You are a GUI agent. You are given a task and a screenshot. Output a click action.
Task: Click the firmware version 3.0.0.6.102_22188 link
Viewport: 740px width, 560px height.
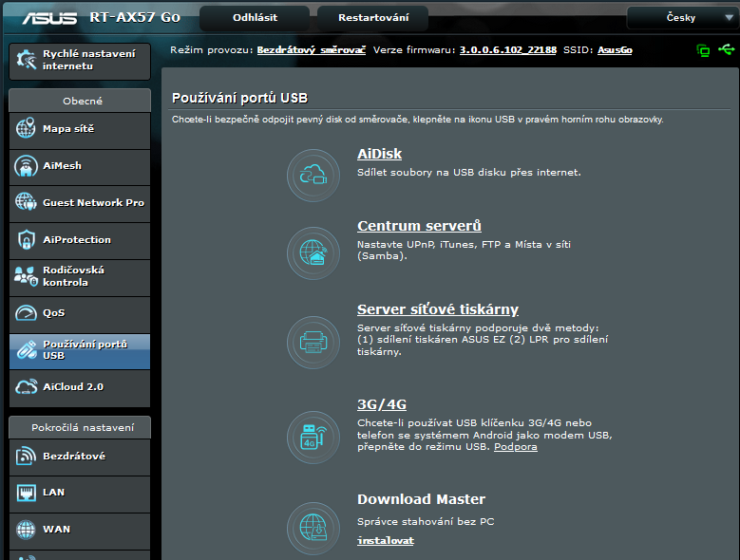(507, 49)
